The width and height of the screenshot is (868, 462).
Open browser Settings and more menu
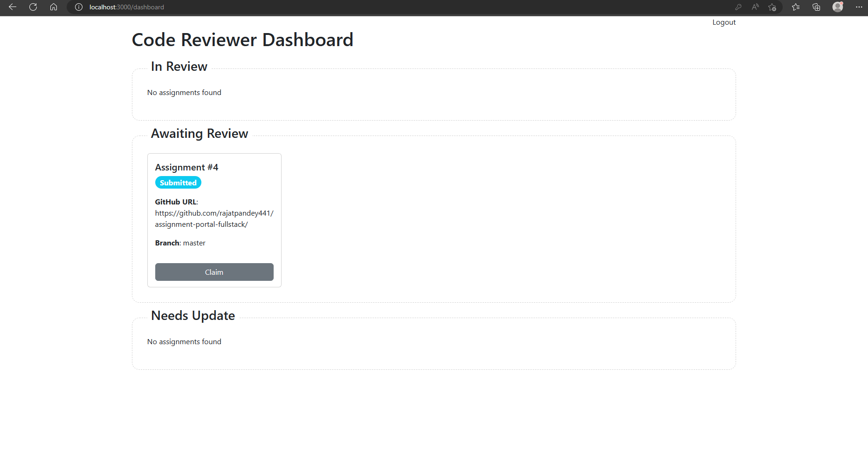(x=859, y=7)
